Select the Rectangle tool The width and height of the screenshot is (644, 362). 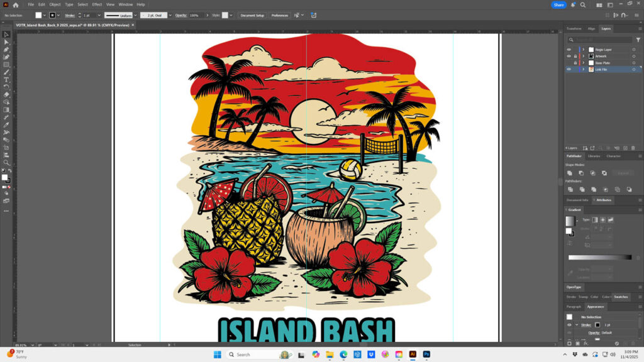pos(6,65)
